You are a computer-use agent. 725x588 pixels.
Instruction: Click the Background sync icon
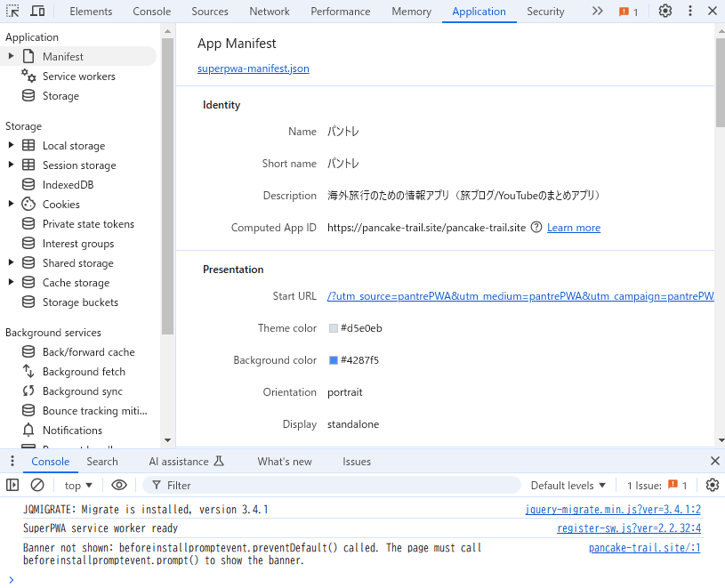28,391
